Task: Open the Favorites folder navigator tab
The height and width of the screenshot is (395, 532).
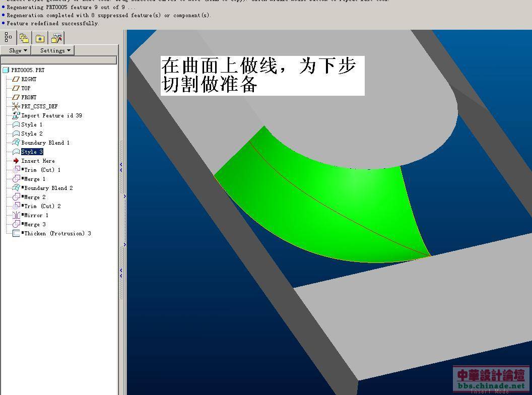Action: 40,38
